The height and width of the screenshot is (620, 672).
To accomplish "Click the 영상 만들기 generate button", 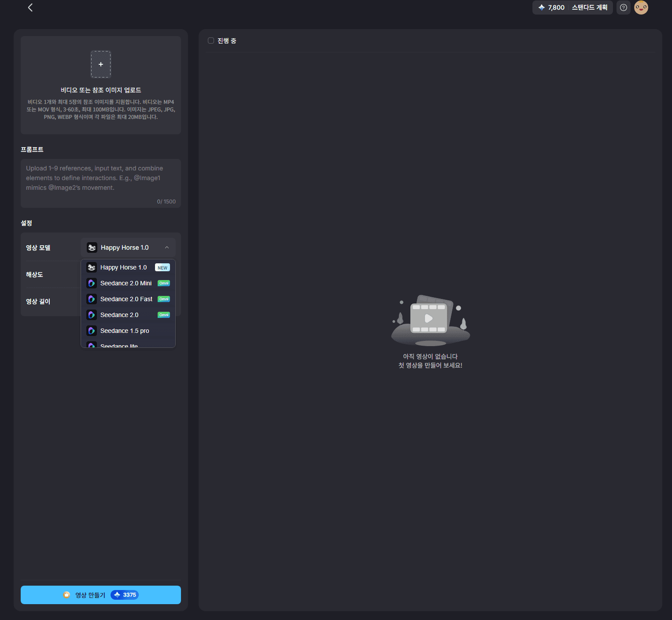I will pyautogui.click(x=101, y=595).
